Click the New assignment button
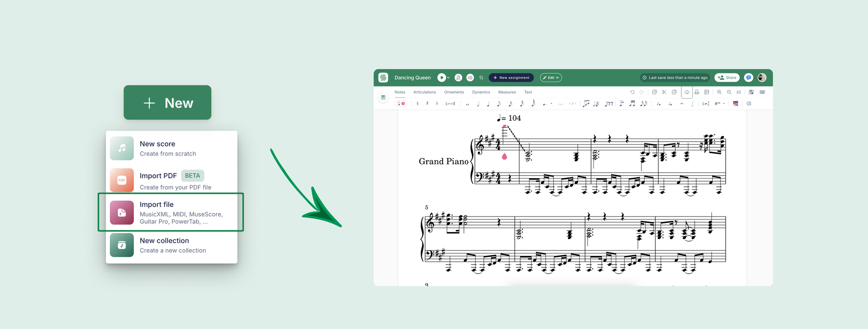Image resolution: width=868 pixels, height=329 pixels. coord(511,78)
